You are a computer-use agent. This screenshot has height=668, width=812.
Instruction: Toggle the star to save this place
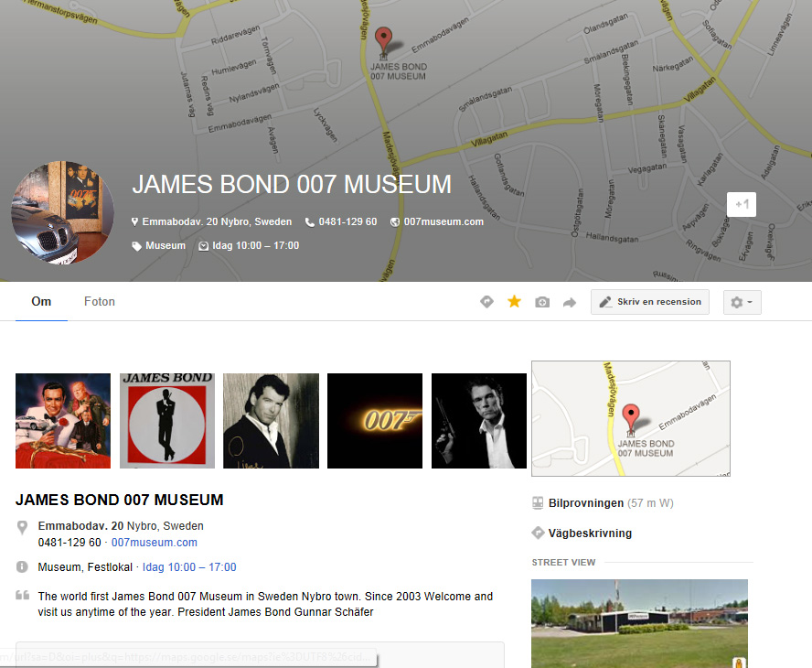click(514, 300)
